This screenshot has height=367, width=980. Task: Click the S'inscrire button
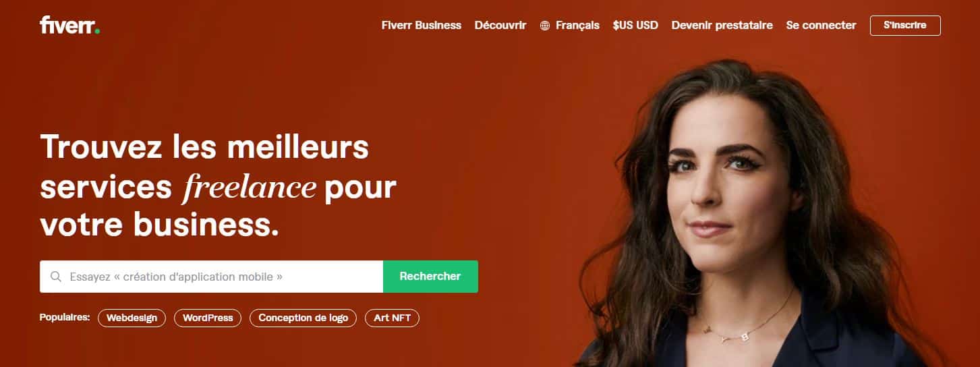tap(905, 25)
